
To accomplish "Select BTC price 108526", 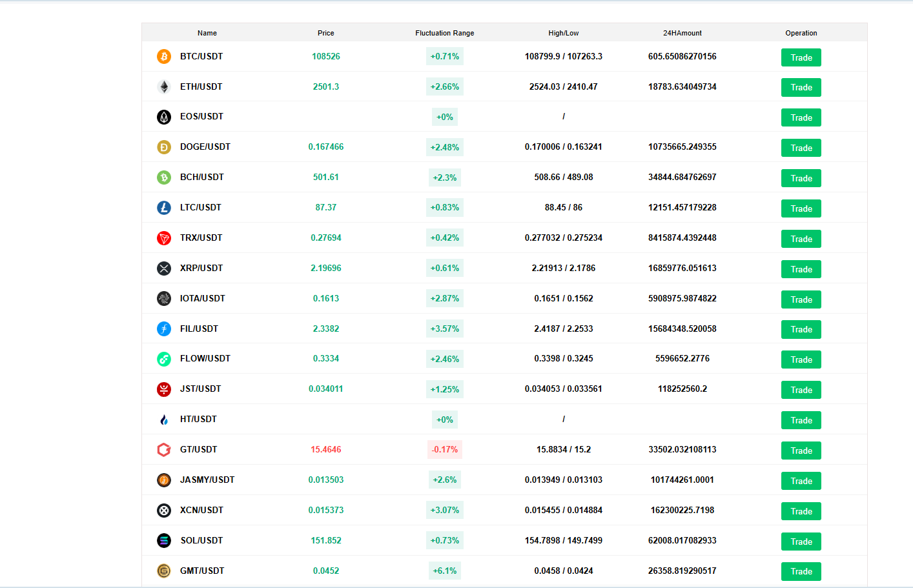I will pyautogui.click(x=326, y=56).
